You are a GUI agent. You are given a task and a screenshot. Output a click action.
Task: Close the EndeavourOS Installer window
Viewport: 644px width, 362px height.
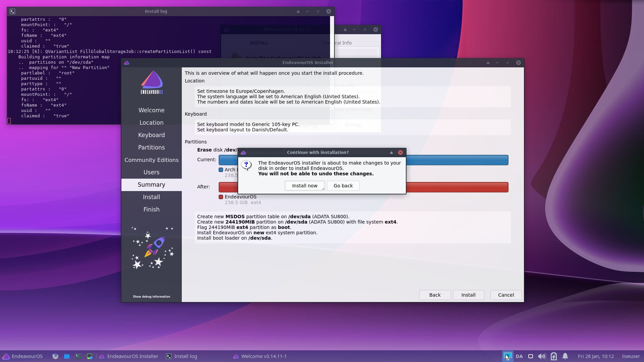[518, 63]
